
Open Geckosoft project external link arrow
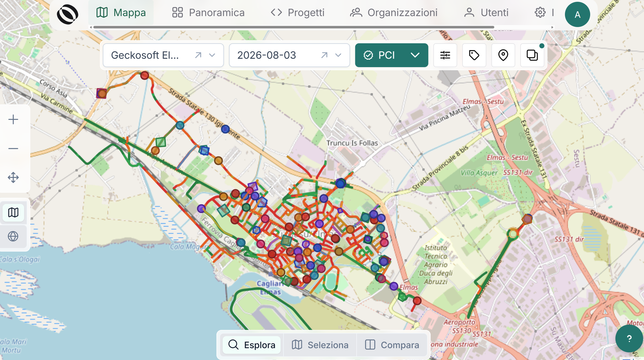[x=198, y=55]
